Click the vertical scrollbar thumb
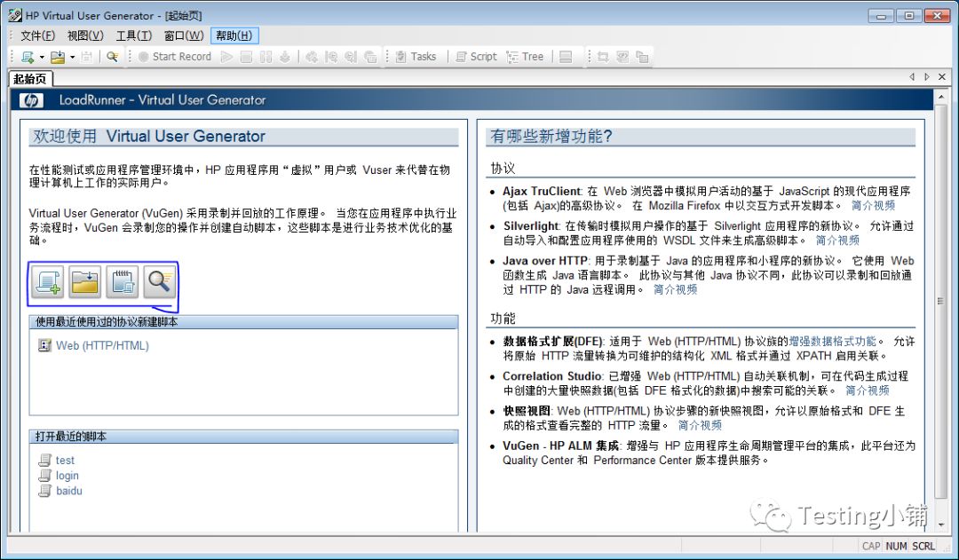959x560 pixels. click(x=942, y=301)
